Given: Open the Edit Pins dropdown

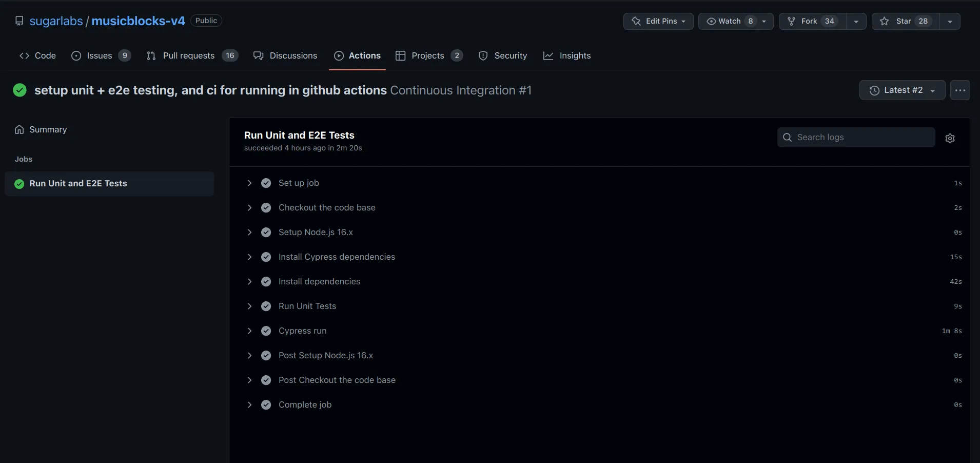Looking at the screenshot, I should [658, 21].
